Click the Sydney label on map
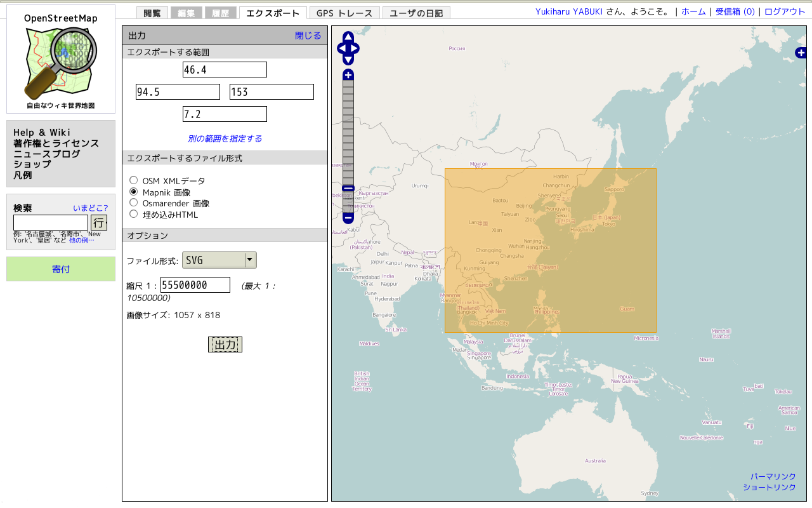The image size is (812, 508). [x=650, y=493]
